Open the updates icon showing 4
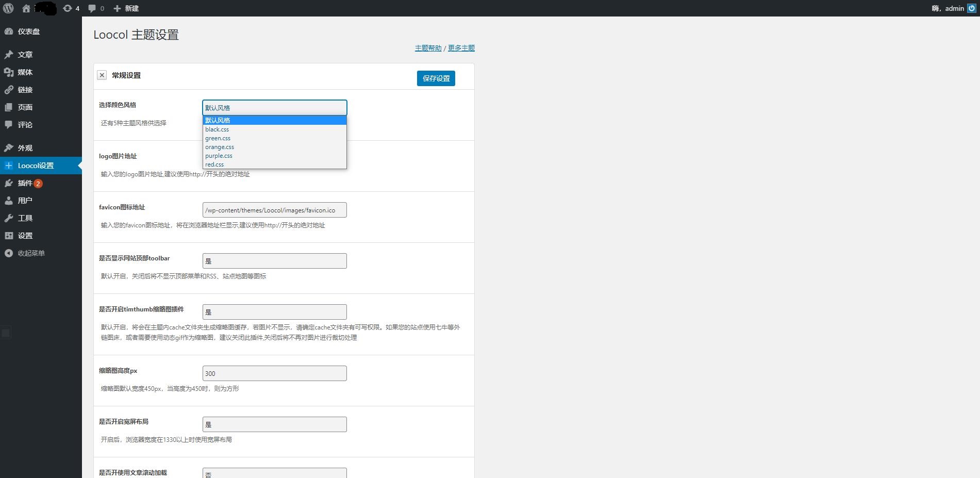The image size is (980, 478). tap(68, 8)
